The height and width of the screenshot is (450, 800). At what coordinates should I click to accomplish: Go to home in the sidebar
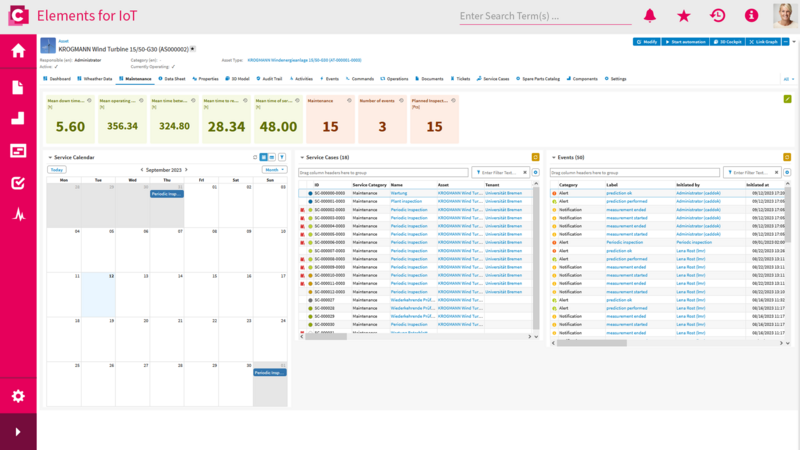click(x=18, y=51)
